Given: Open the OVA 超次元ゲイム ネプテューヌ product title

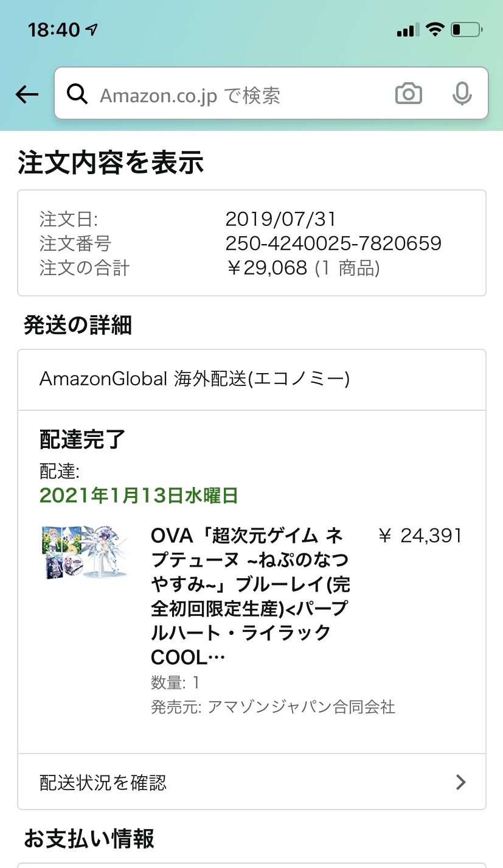Looking at the screenshot, I should tap(249, 596).
